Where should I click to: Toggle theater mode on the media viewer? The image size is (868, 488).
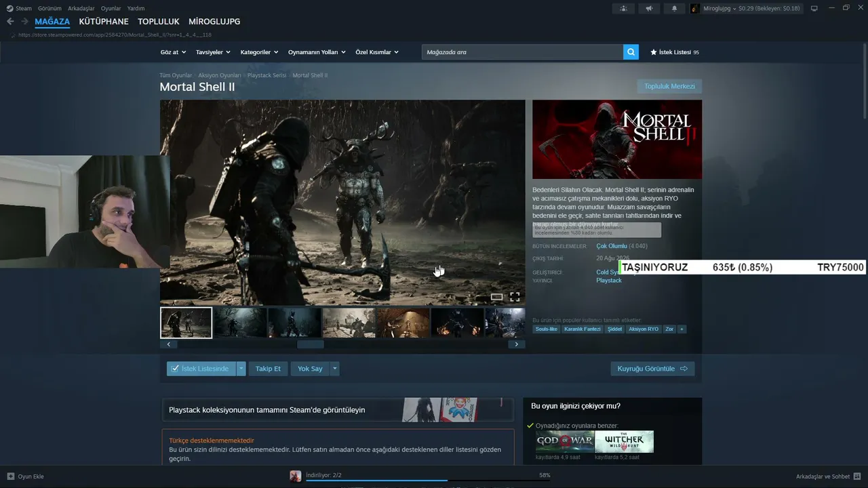point(497,297)
